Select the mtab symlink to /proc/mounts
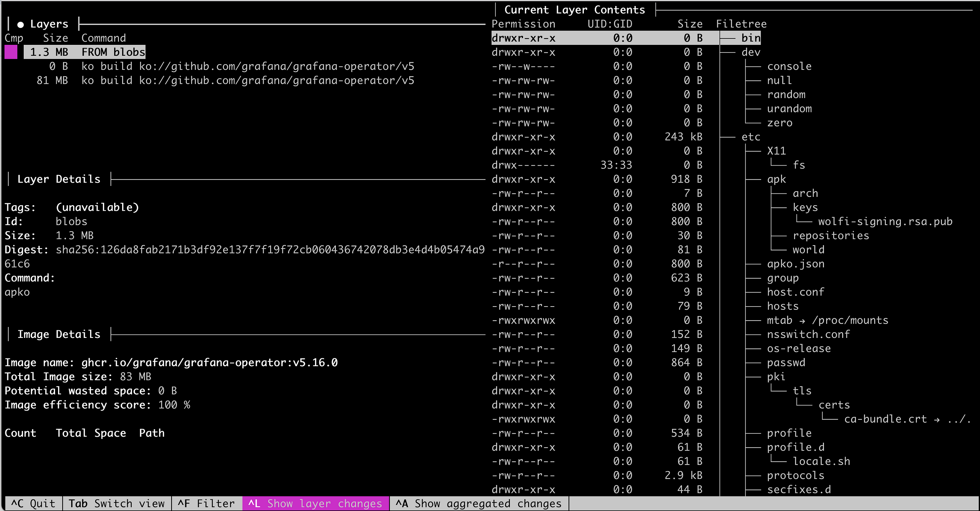Image resolution: width=980 pixels, height=511 pixels. [827, 320]
